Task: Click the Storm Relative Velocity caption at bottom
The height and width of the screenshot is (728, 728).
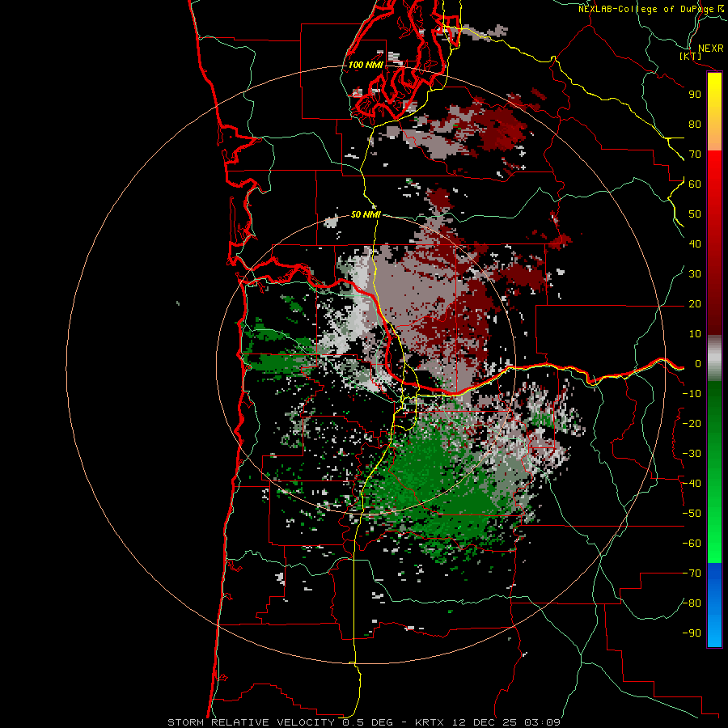Action: pos(364,722)
